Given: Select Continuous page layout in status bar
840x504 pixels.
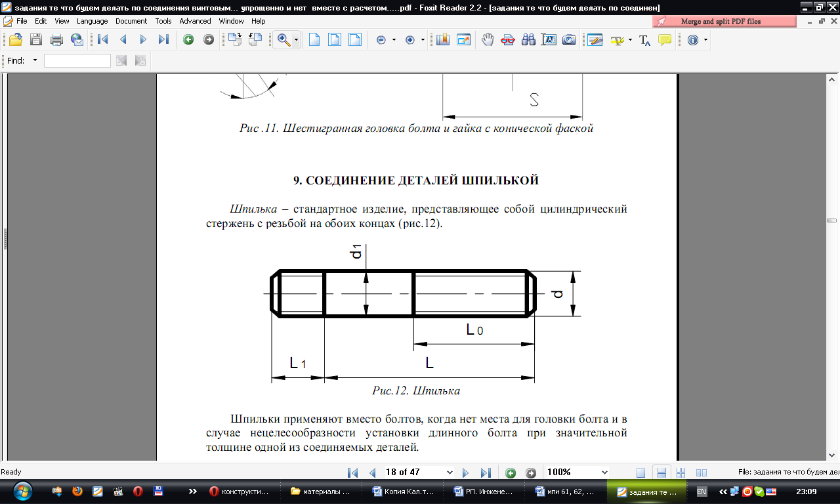Looking at the screenshot, I should (x=661, y=472).
